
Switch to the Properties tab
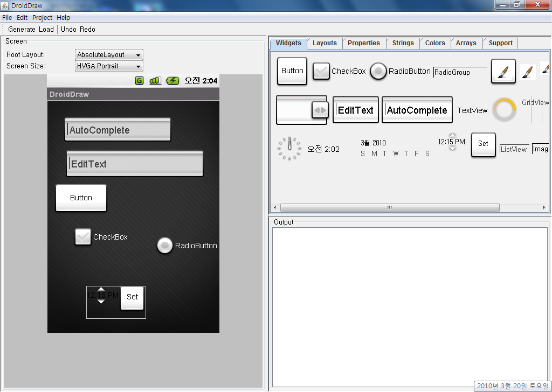pyautogui.click(x=364, y=43)
